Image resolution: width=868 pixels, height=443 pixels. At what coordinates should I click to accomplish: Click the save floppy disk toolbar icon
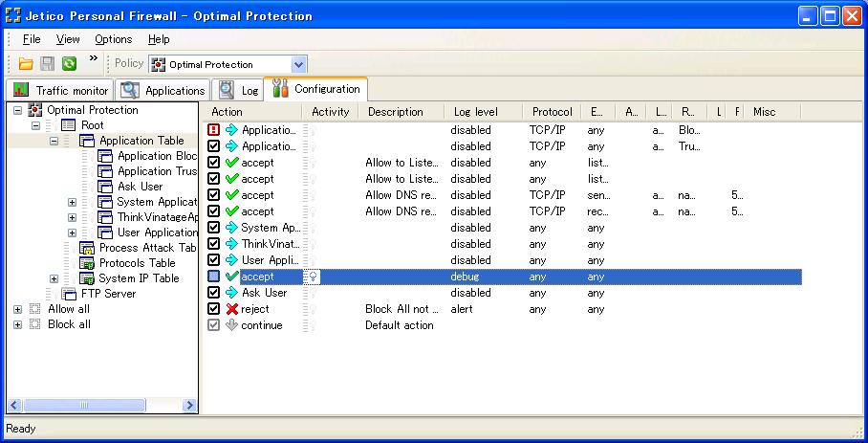tap(48, 64)
